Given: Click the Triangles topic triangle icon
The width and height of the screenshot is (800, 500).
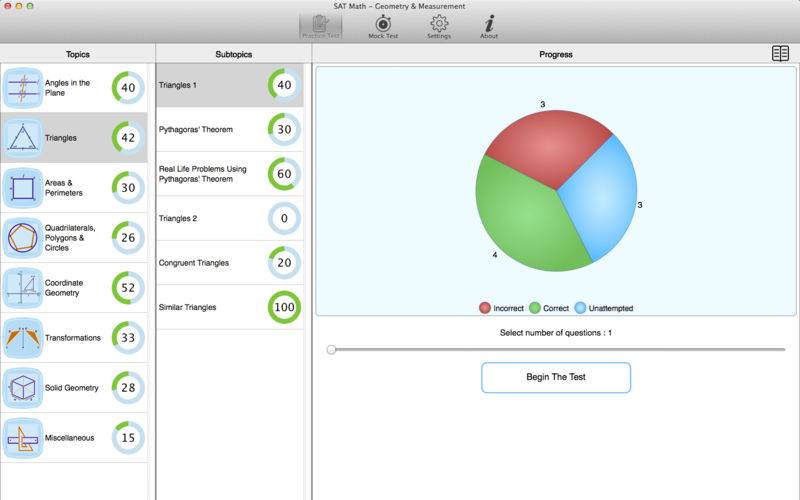Looking at the screenshot, I should [x=22, y=138].
